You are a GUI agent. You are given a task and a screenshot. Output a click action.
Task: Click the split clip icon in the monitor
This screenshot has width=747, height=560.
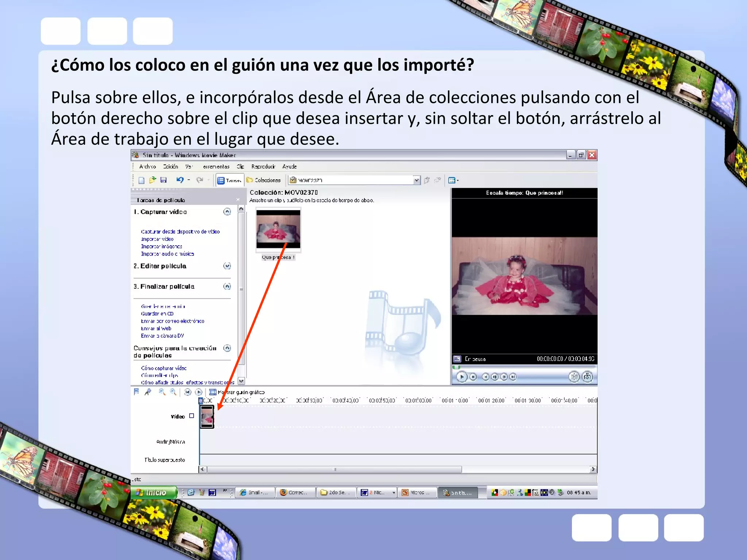click(574, 377)
